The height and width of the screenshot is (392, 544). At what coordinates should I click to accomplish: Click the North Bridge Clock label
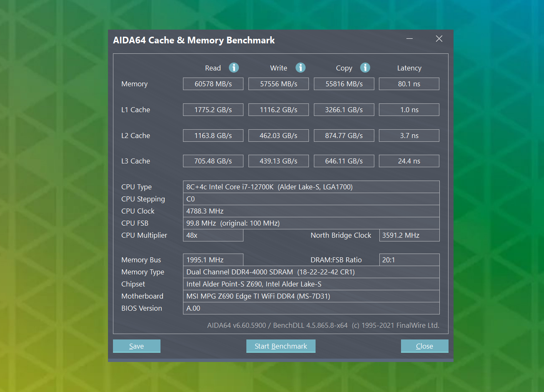[x=341, y=235]
